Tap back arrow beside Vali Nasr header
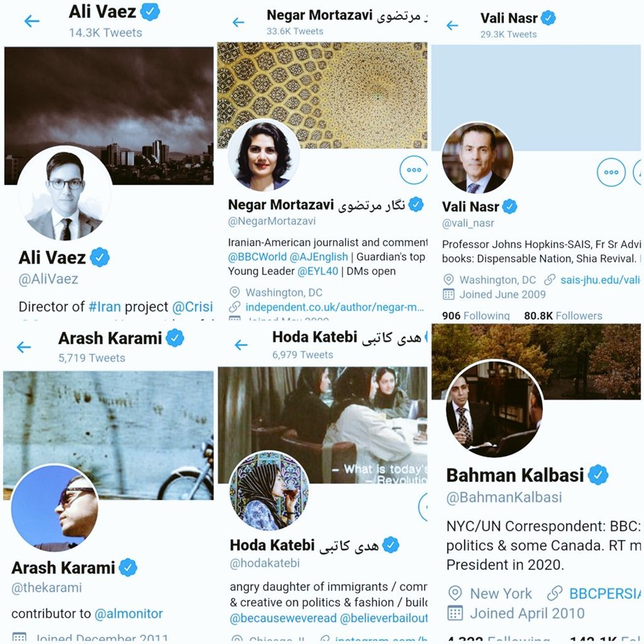Image resolution: width=644 pixels, height=644 pixels. click(452, 26)
